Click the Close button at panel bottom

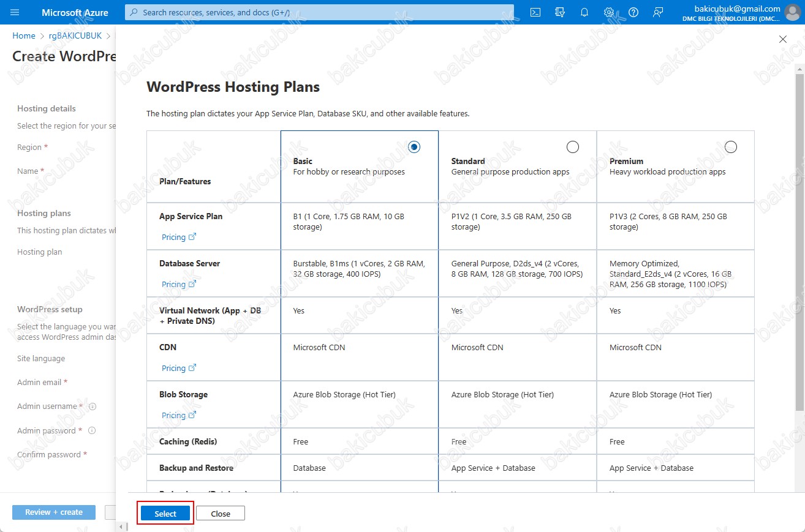[221, 514]
